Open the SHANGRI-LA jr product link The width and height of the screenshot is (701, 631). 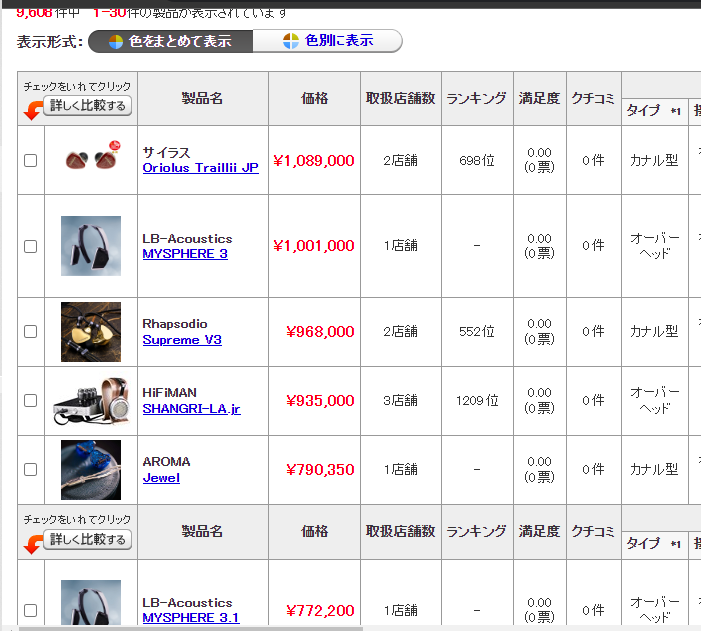[x=191, y=409]
